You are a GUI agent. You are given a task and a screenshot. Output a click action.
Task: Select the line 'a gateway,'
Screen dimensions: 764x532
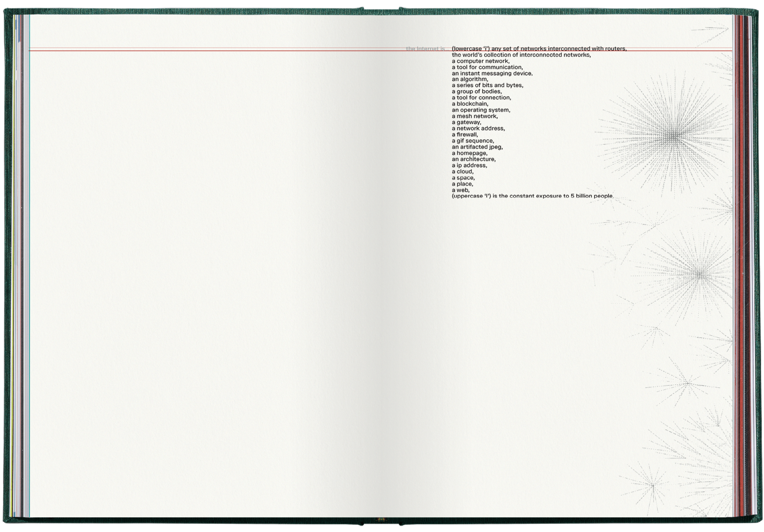click(x=466, y=122)
